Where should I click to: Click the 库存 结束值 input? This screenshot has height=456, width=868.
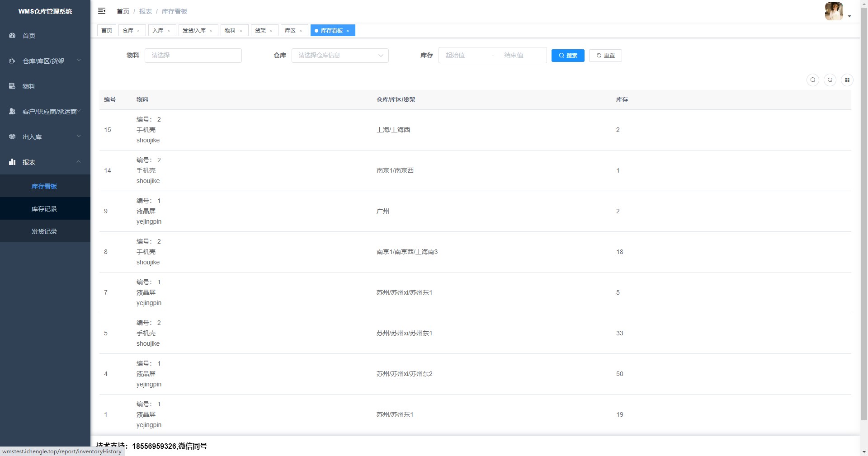(x=522, y=55)
